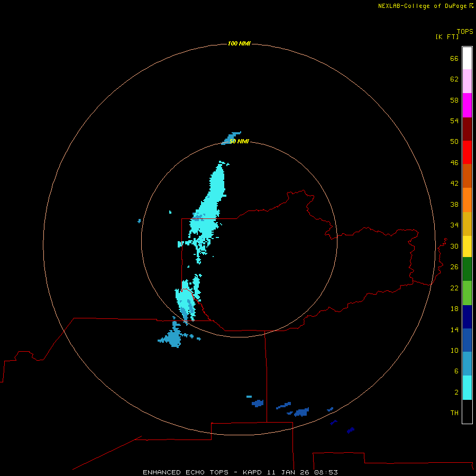Click the medium blue legend swatch
Viewport: 476px width, 476px height.
click(x=467, y=340)
